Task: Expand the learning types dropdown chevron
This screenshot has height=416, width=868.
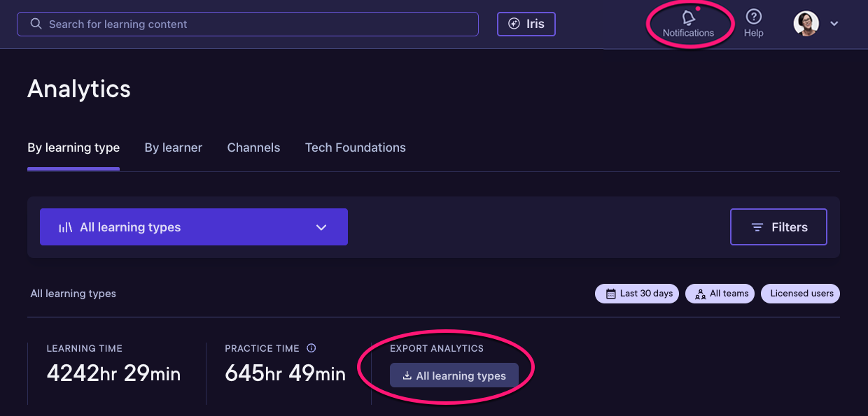Action: tap(321, 227)
